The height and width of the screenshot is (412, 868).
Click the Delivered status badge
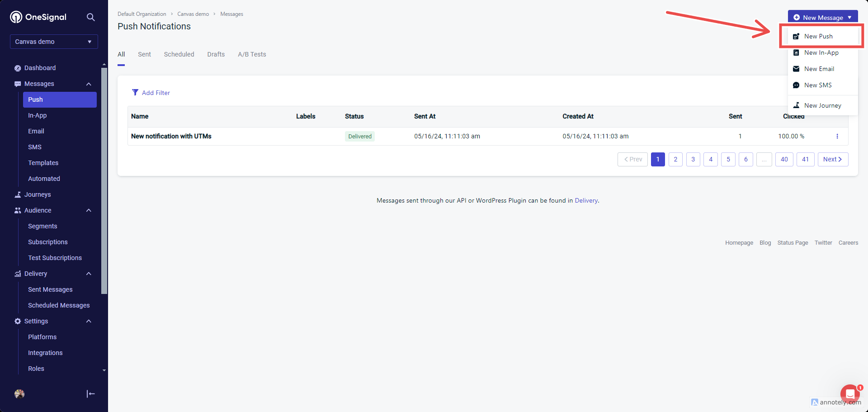point(360,136)
